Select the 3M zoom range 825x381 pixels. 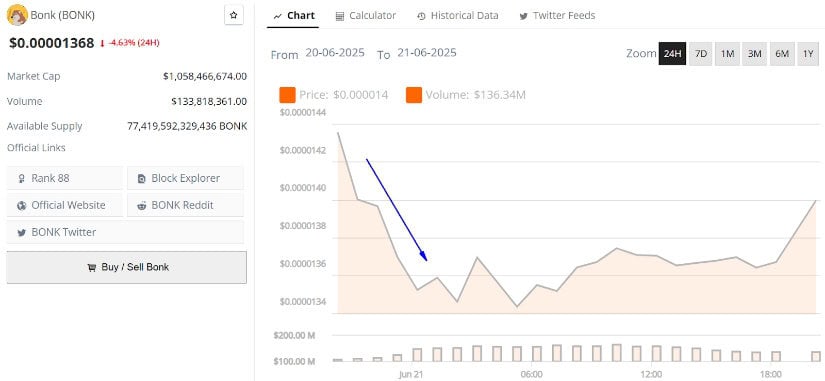754,54
